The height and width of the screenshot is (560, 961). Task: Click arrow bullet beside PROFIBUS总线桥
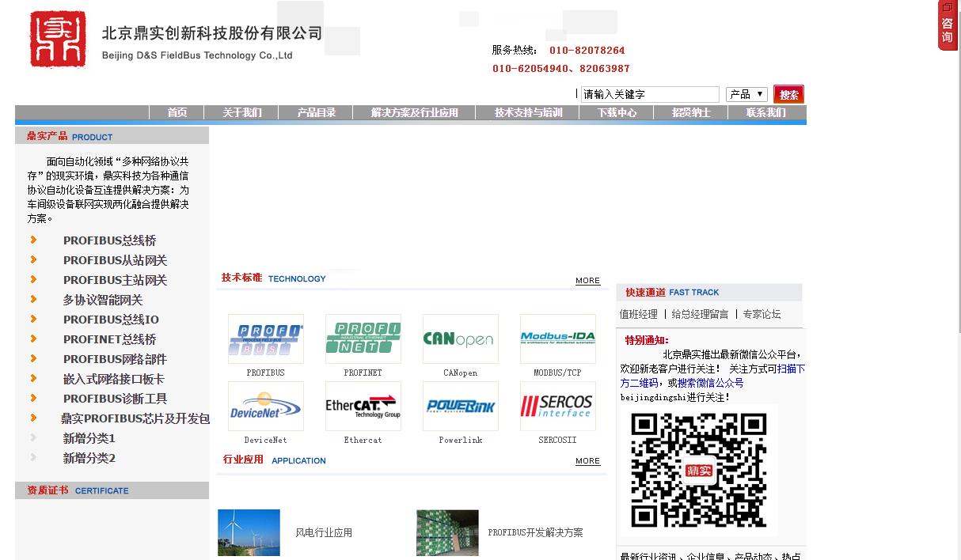coord(33,240)
